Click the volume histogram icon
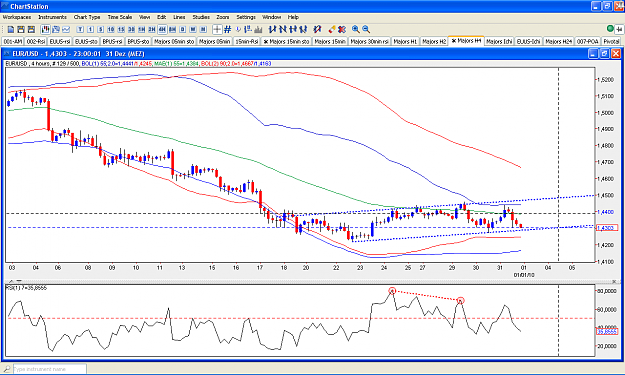This screenshot has width=625, height=375. [x=258, y=29]
